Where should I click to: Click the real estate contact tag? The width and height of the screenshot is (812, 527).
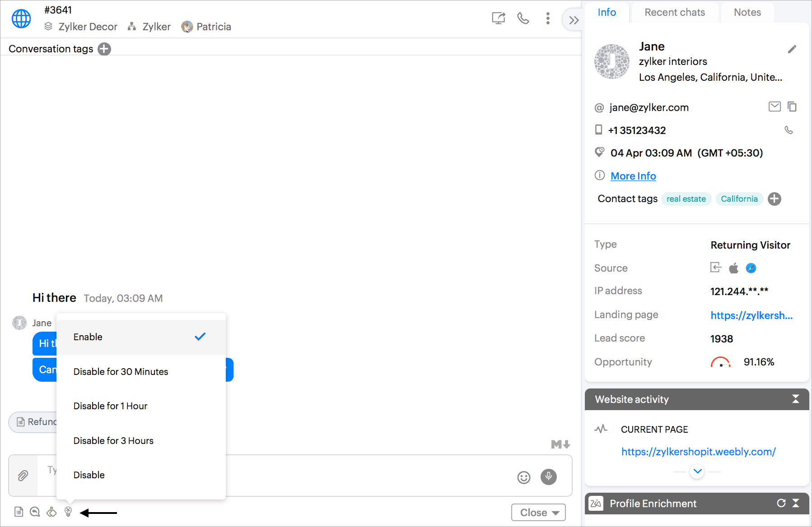[x=686, y=199]
